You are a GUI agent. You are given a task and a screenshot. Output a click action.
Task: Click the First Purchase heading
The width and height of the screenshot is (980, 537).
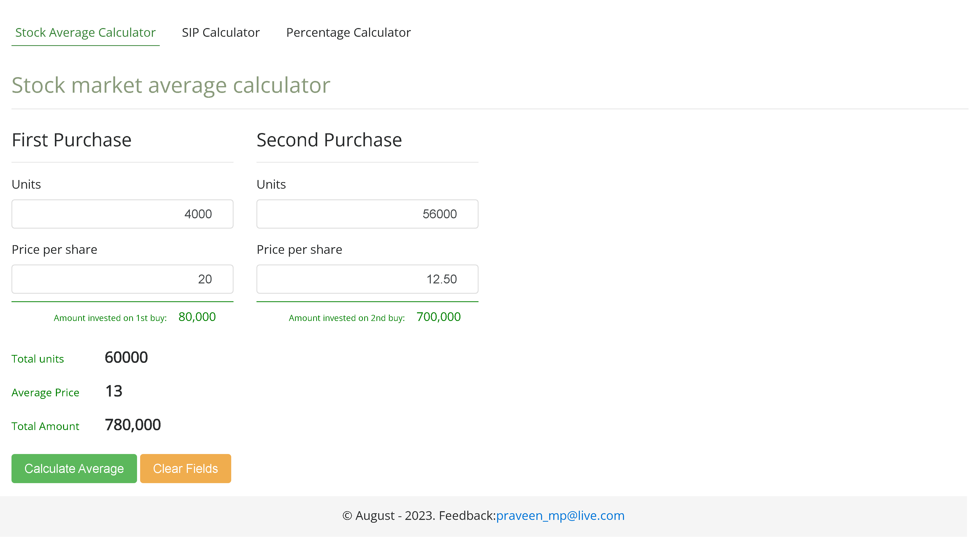tap(71, 140)
